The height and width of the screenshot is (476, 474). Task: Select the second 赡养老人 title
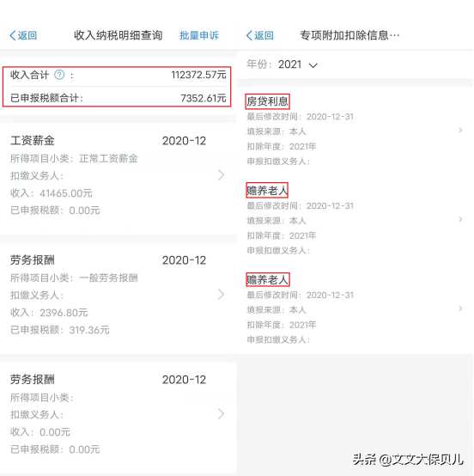point(267,279)
